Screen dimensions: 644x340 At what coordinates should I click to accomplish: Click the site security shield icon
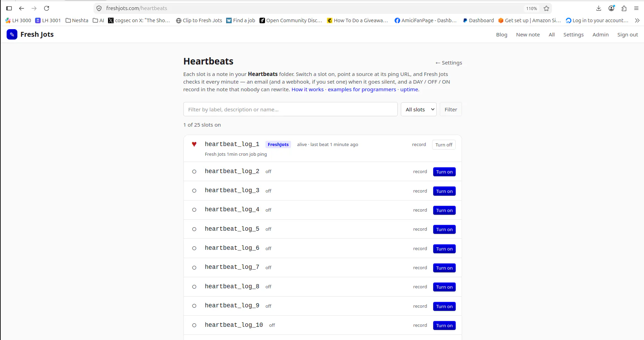pyautogui.click(x=99, y=8)
